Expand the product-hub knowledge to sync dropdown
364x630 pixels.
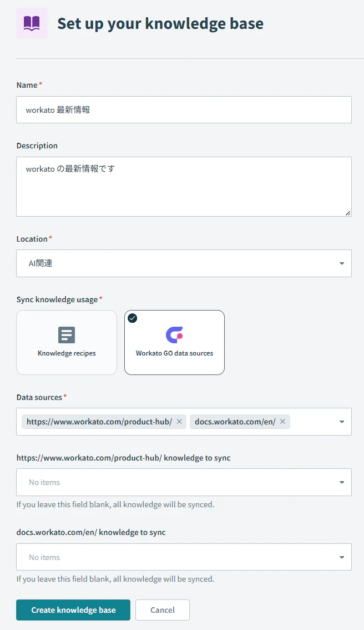point(184,482)
